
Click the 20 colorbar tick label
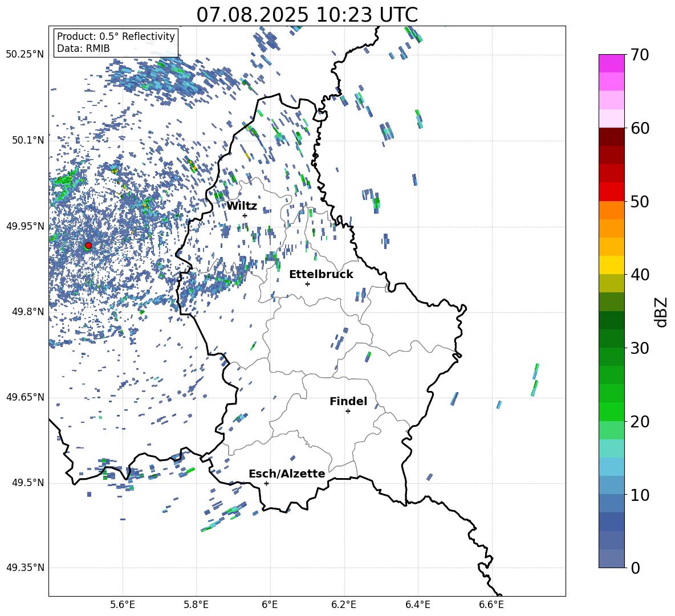640,421
